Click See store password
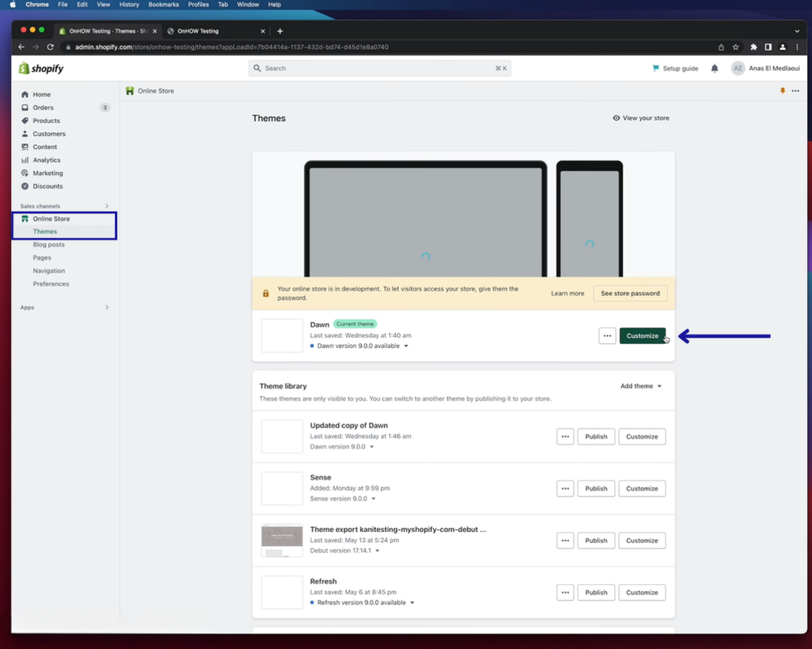This screenshot has width=812, height=649. 630,293
